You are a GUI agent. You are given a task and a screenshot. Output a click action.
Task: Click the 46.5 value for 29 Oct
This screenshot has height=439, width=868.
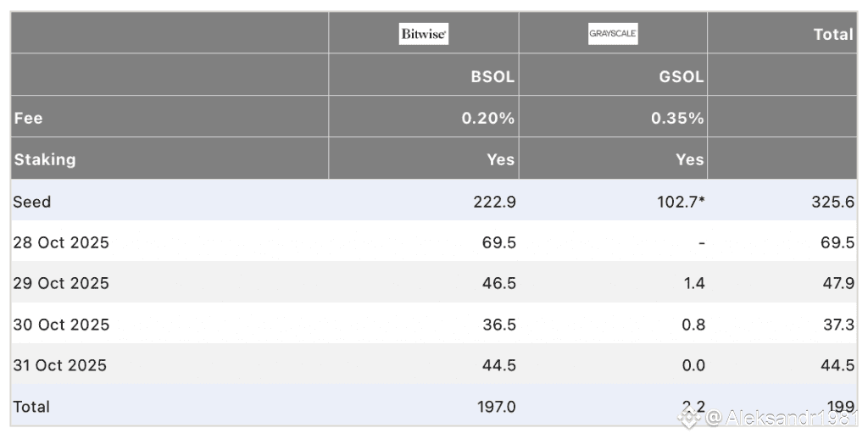click(498, 283)
